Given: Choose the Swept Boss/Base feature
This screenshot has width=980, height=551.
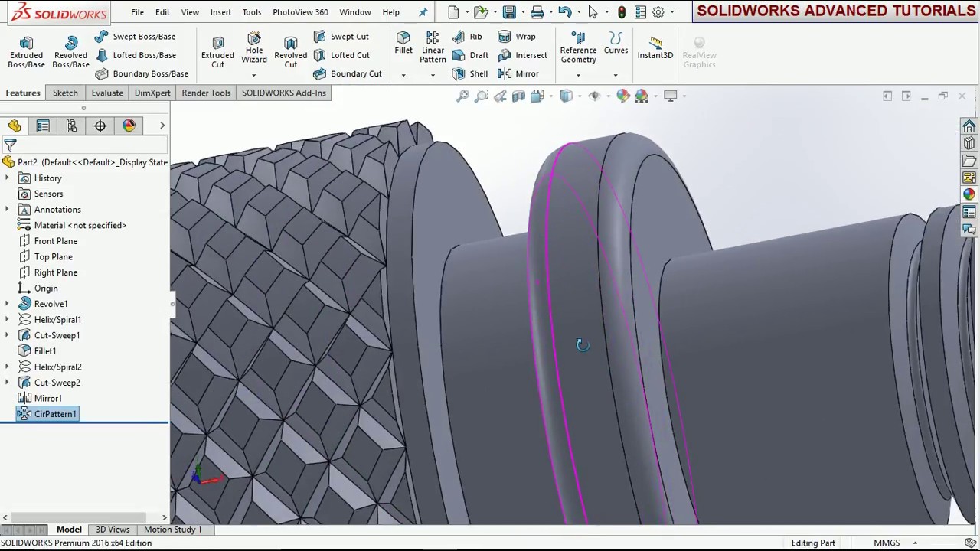Looking at the screenshot, I should (x=136, y=37).
